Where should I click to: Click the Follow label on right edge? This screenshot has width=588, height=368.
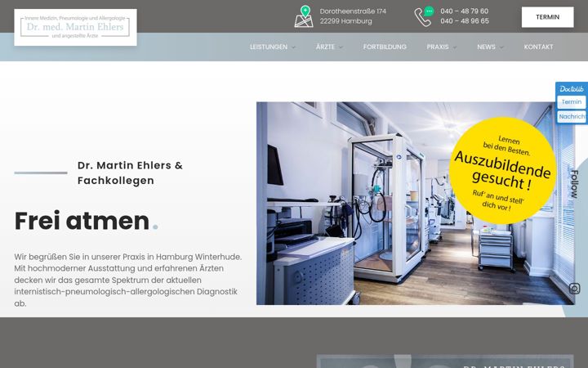(x=574, y=184)
